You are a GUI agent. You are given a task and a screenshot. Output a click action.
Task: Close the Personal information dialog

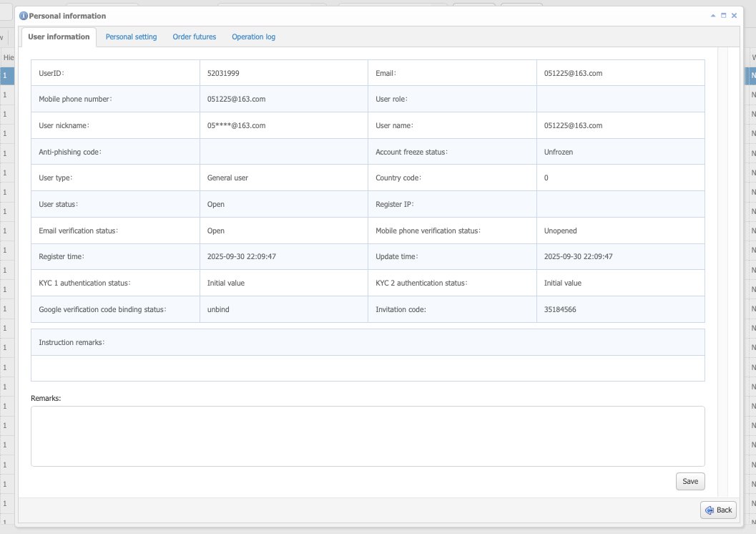(x=734, y=15)
